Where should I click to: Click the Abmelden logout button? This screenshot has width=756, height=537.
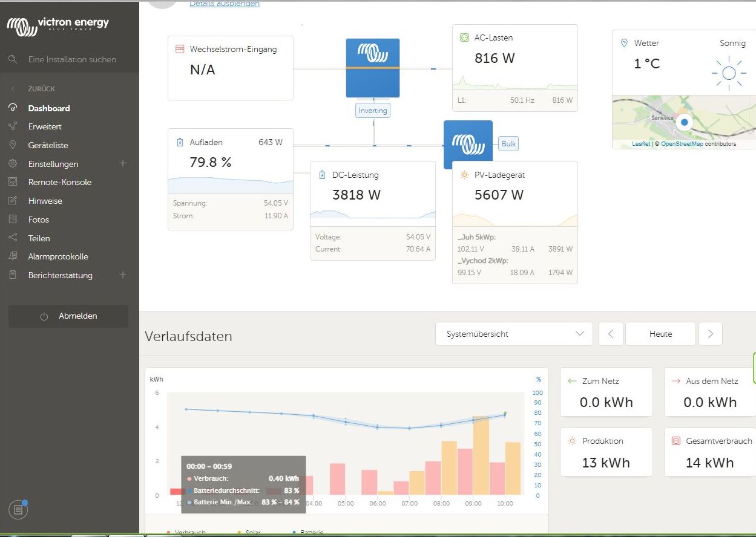(68, 316)
